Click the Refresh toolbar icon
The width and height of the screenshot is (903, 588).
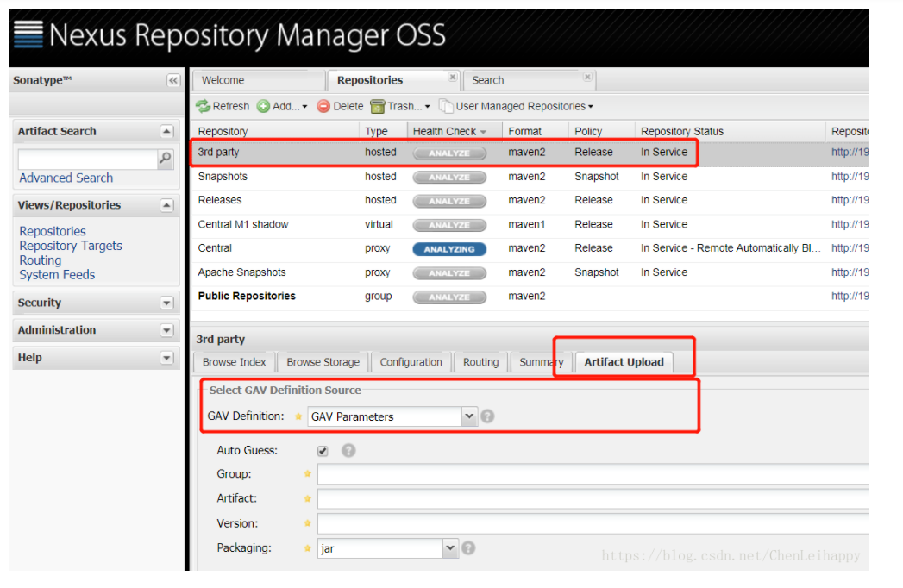[223, 107]
